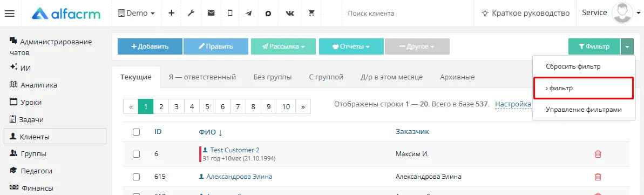
Task: Open Краткое руководство guide
Action: [525, 13]
